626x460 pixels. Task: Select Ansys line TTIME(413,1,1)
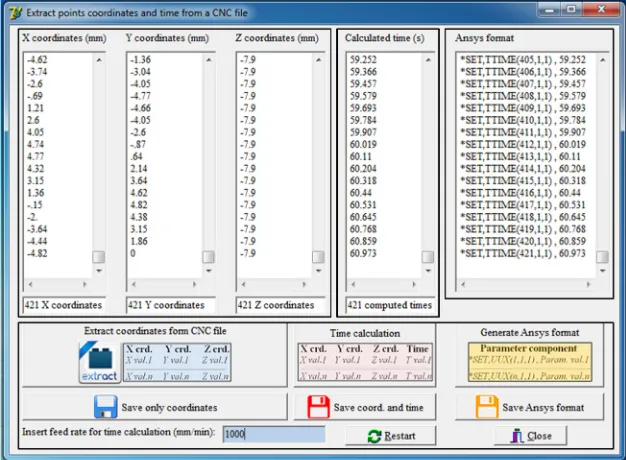(523, 157)
